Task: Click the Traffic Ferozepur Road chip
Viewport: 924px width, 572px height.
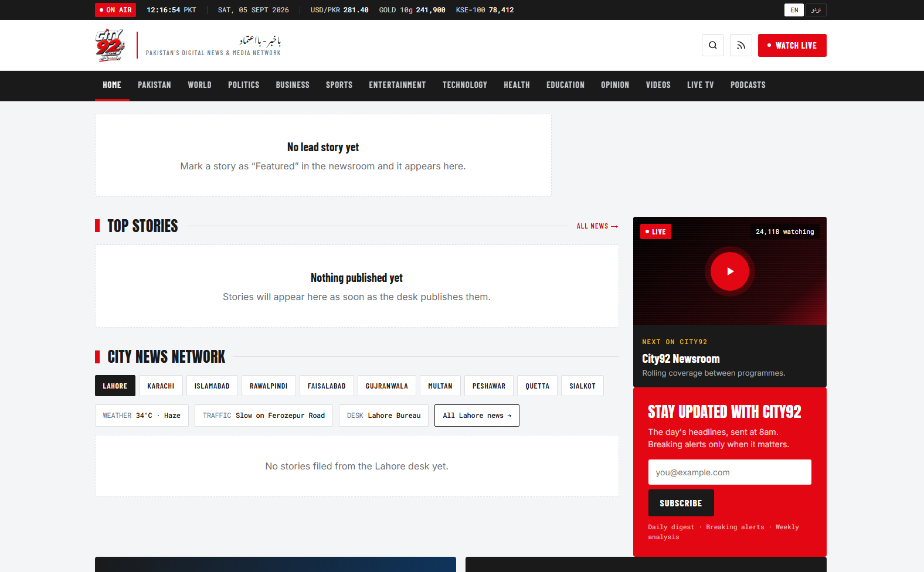Action: pos(263,416)
